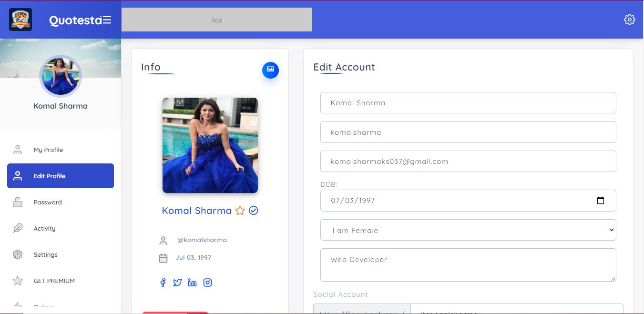Click the LinkedIn icon under profile
This screenshot has width=644, height=314.
point(192,283)
